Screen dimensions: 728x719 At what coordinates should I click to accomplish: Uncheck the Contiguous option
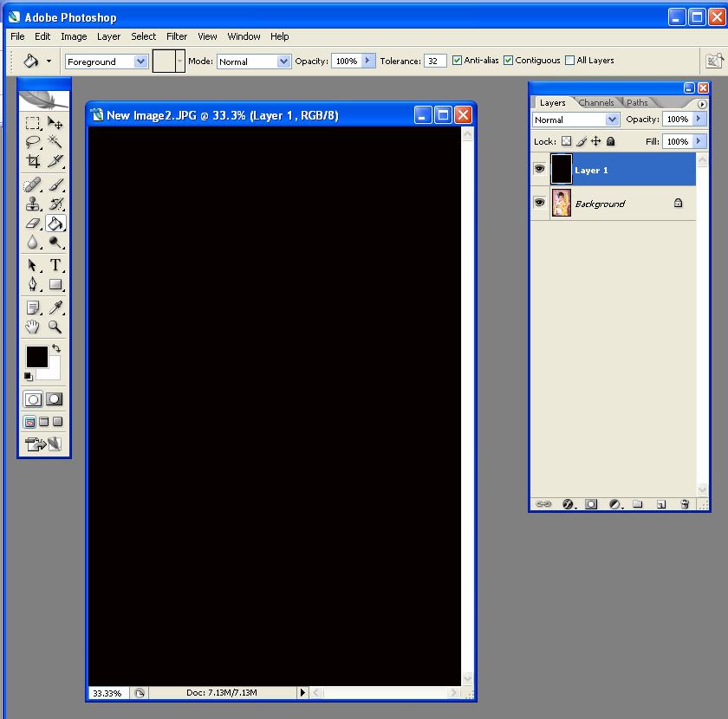[509, 60]
